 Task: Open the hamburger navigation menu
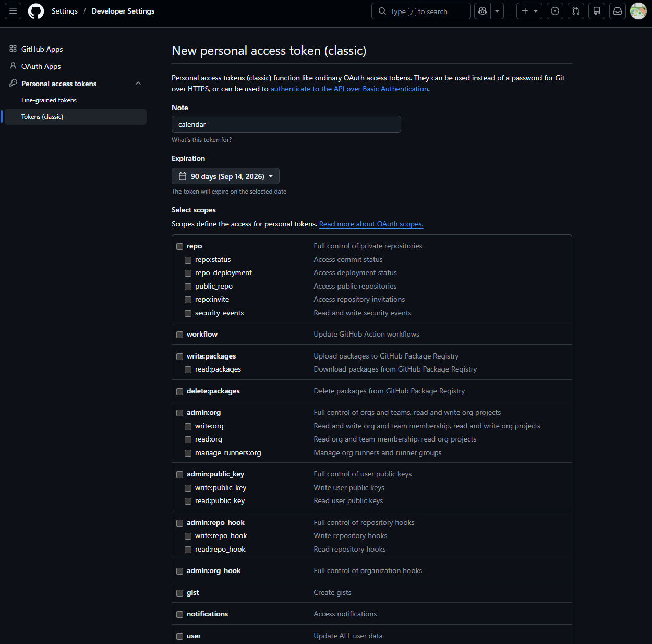[13, 11]
